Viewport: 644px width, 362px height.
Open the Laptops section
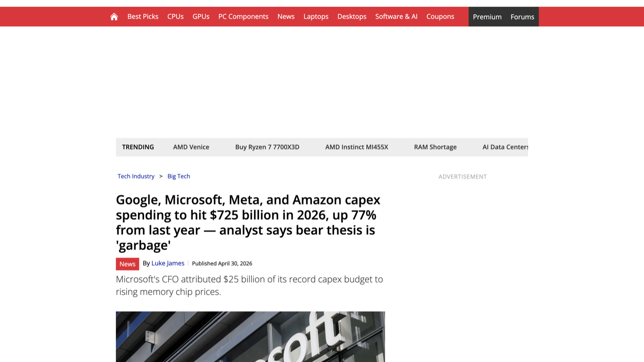tap(316, 17)
